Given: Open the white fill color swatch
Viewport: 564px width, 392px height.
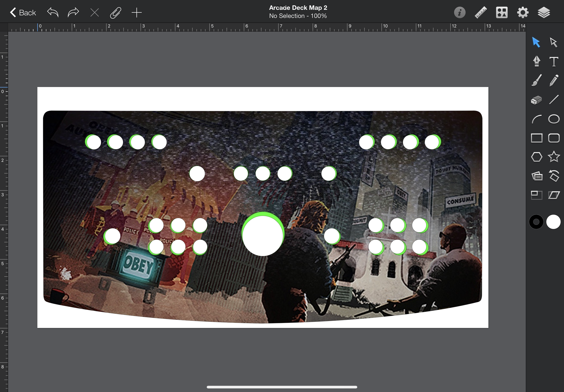Looking at the screenshot, I should click(x=553, y=222).
